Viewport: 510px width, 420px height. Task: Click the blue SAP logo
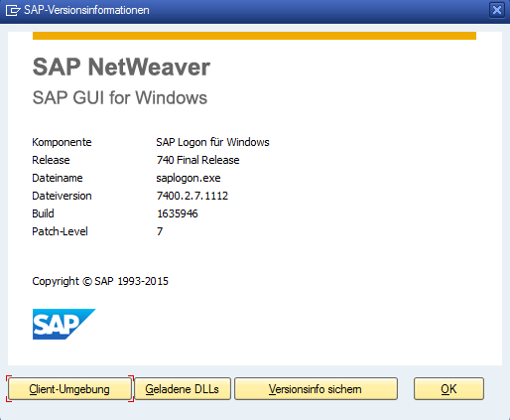coord(64,324)
